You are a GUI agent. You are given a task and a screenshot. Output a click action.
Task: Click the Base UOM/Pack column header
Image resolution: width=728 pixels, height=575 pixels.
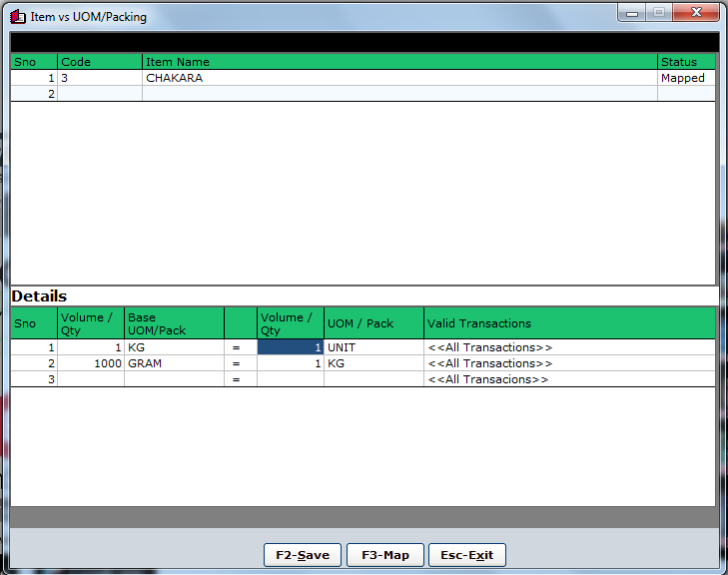click(x=174, y=323)
